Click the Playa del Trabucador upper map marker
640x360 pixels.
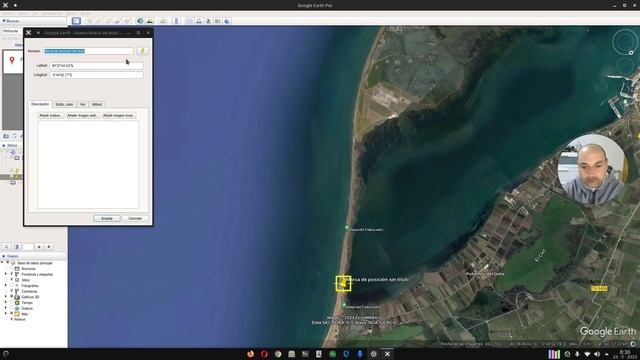(x=347, y=228)
